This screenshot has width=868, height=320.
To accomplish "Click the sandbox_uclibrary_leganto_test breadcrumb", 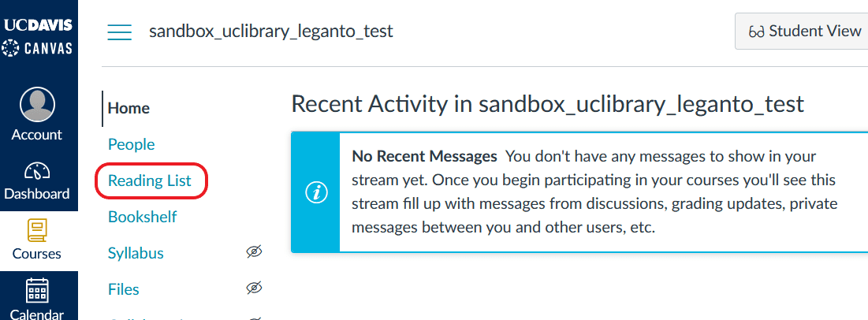I will pyautogui.click(x=271, y=32).
